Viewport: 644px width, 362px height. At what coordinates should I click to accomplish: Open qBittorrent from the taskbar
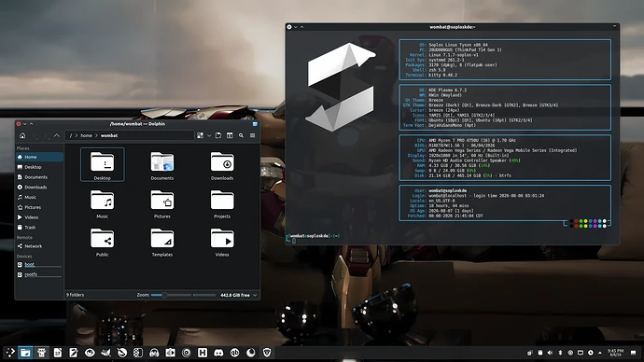pyautogui.click(x=234, y=352)
